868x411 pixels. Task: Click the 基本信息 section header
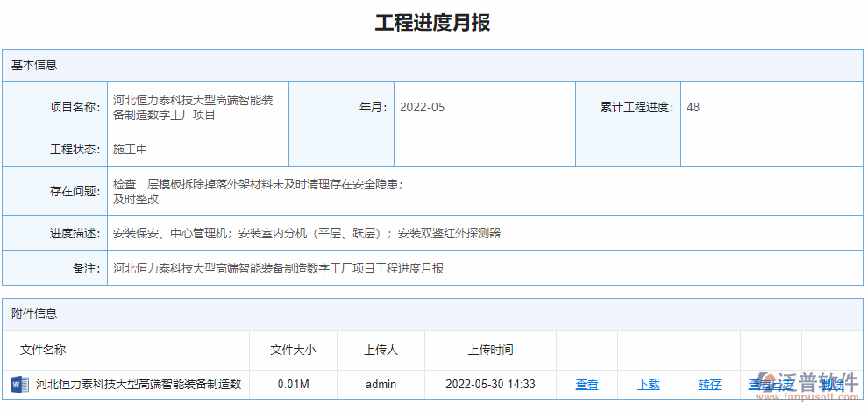click(x=35, y=65)
